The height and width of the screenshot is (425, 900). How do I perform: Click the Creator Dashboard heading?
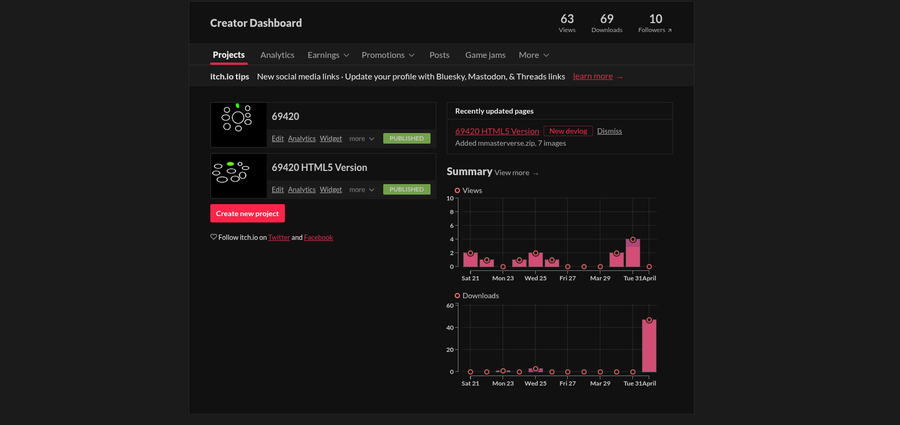click(256, 23)
